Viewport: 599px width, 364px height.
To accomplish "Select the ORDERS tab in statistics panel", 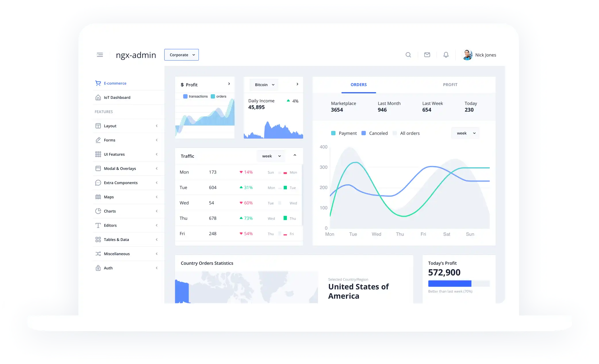I will point(358,84).
